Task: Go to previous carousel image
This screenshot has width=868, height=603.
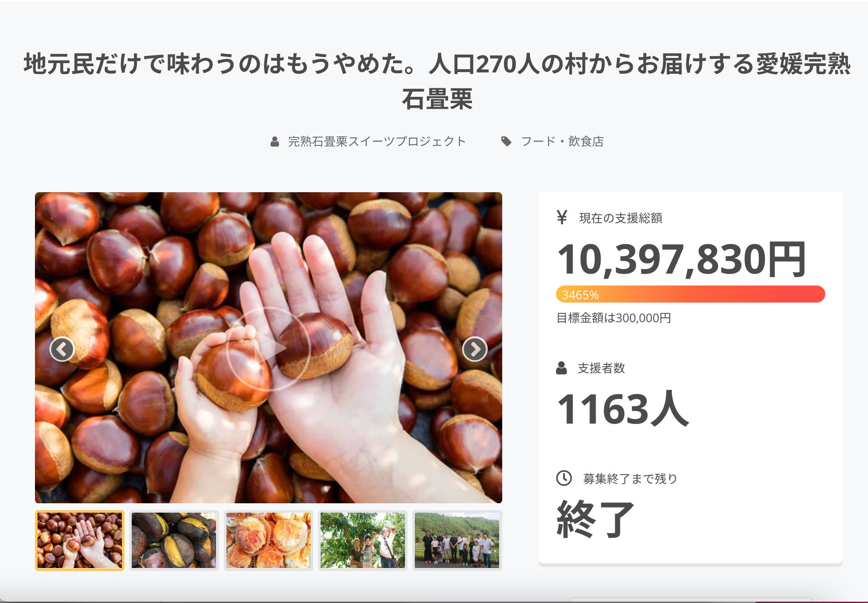Action: [62, 349]
